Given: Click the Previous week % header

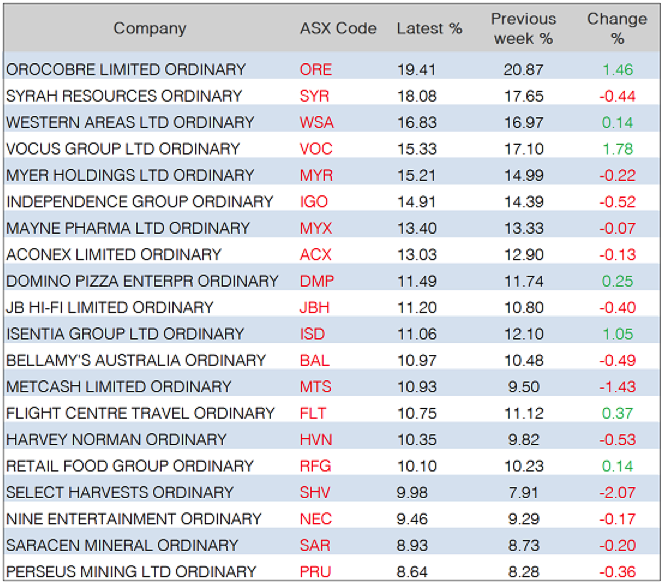Looking at the screenshot, I should [523, 28].
